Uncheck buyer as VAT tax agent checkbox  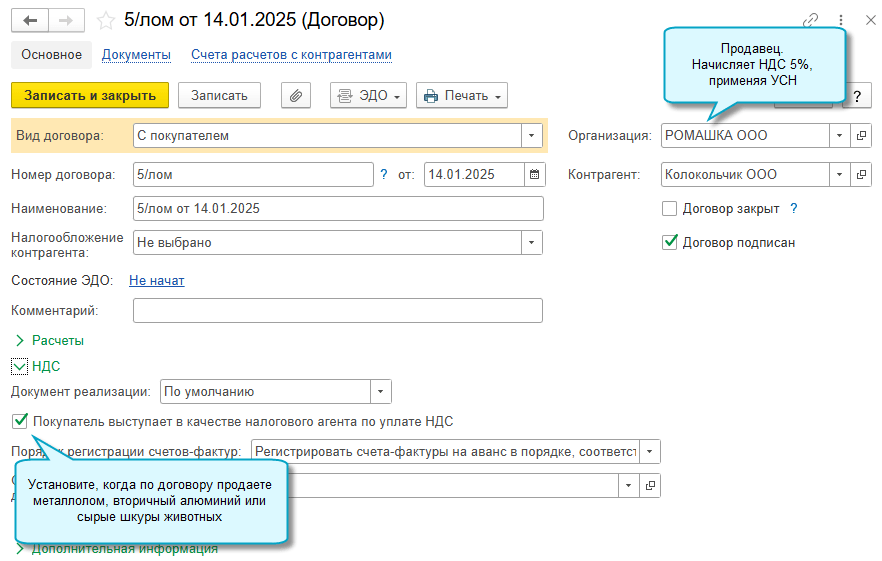coord(20,421)
